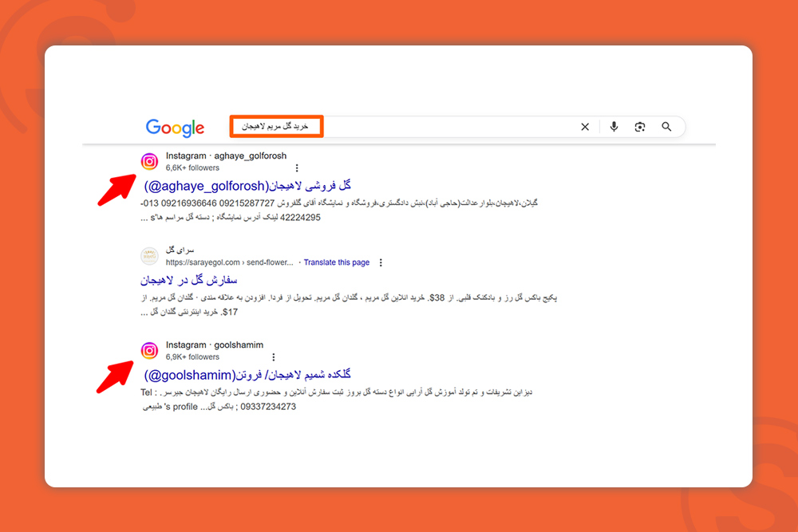Click the sarayegol site favicon

click(149, 256)
